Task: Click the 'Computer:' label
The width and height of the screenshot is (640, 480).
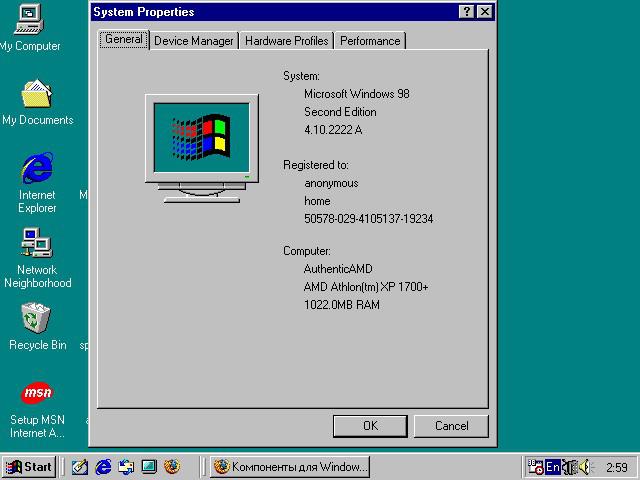Action: pos(307,251)
